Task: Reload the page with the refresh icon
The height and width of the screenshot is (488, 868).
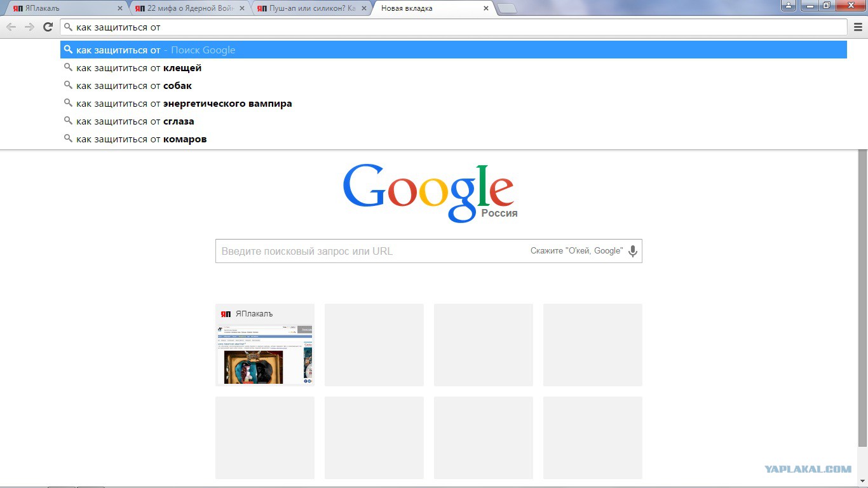Action: (x=48, y=27)
